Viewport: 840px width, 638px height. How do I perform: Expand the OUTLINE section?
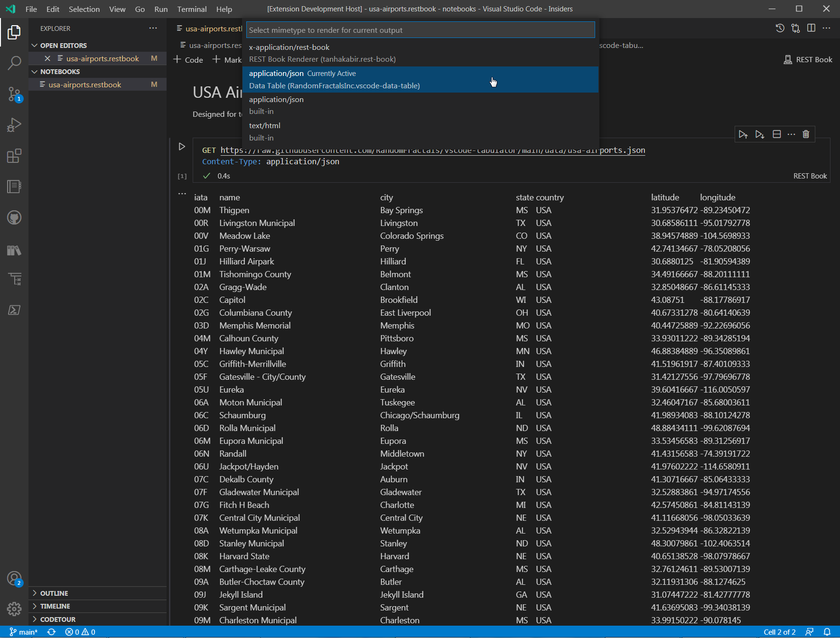point(54,593)
